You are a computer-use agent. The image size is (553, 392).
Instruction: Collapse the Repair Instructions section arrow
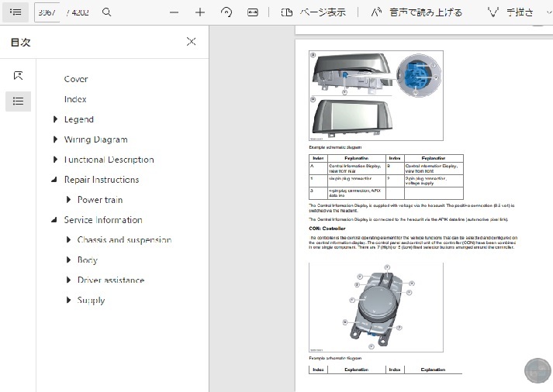click(54, 180)
